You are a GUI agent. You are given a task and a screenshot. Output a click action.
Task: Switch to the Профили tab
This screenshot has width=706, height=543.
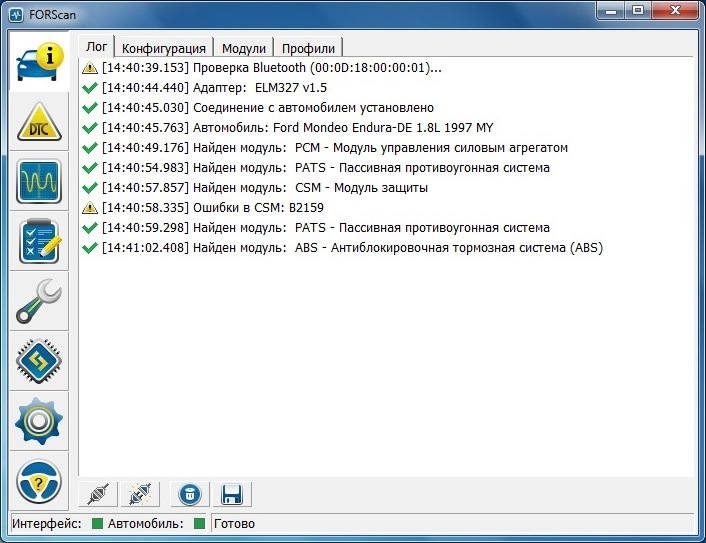click(x=308, y=48)
